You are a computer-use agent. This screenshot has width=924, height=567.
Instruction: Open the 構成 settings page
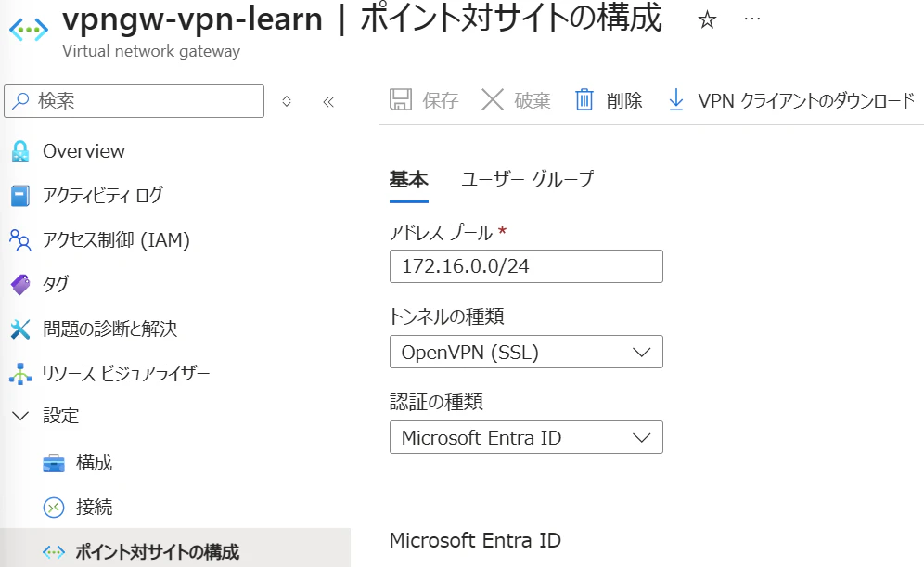pyautogui.click(x=94, y=463)
